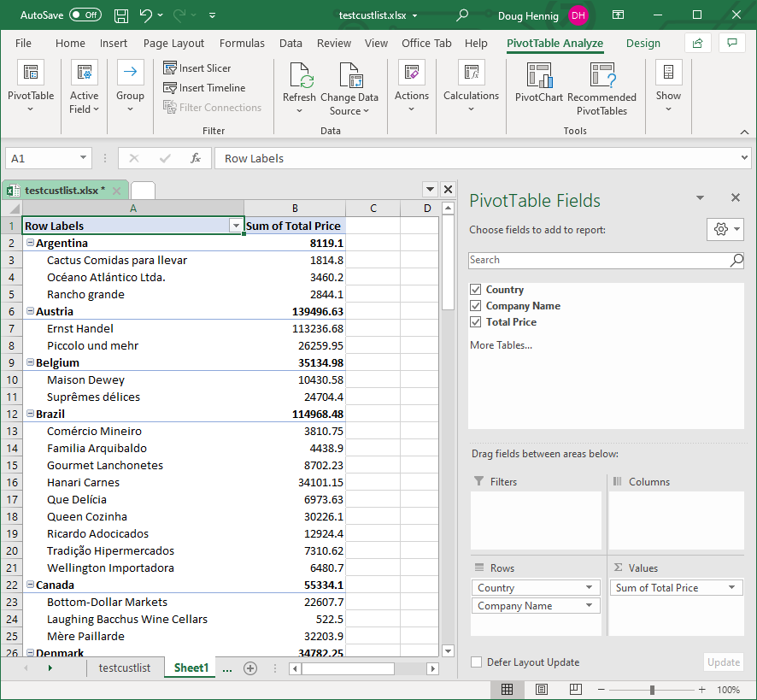Click the Search fields input box
The width and height of the screenshot is (757, 700).
598,260
